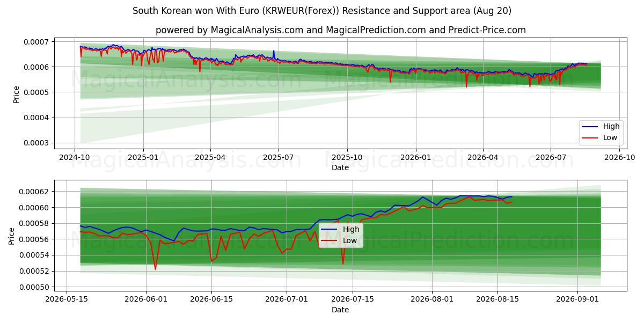Click the 0.0006 tick on top chart

click(36, 67)
